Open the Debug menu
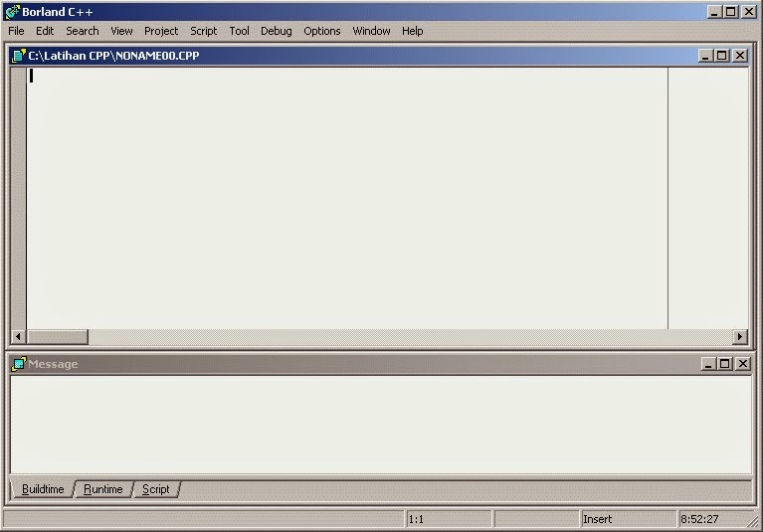763x532 pixels. pyautogui.click(x=276, y=31)
